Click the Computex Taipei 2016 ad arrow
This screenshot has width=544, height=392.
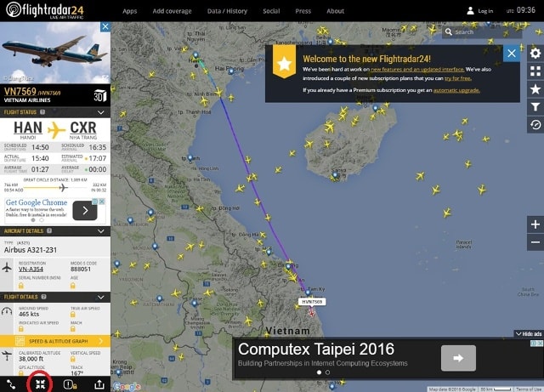(458, 358)
